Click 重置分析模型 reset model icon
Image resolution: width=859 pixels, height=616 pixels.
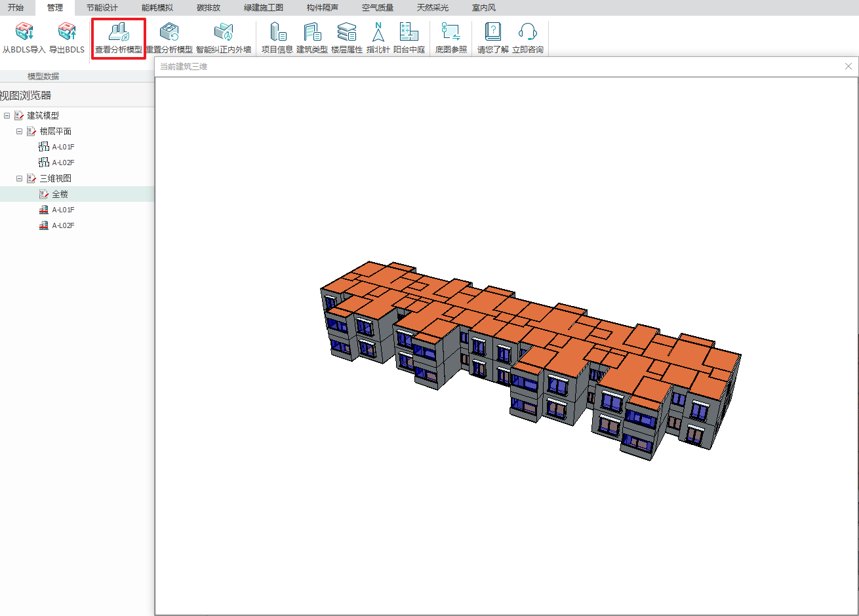click(169, 31)
